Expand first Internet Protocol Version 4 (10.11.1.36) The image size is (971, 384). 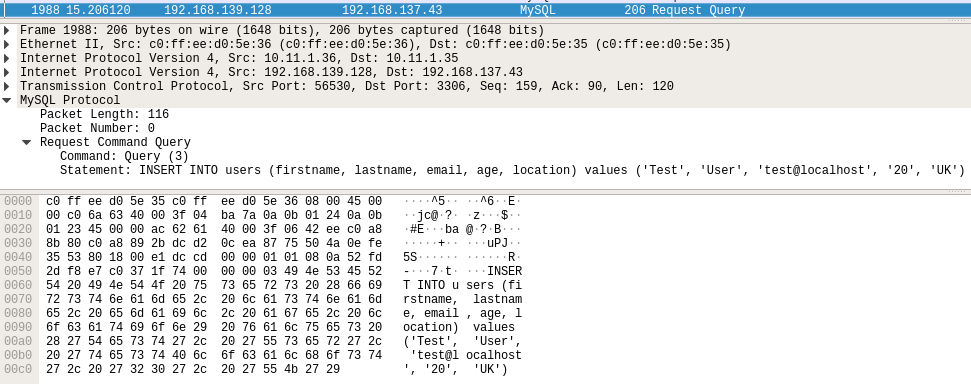[7, 58]
